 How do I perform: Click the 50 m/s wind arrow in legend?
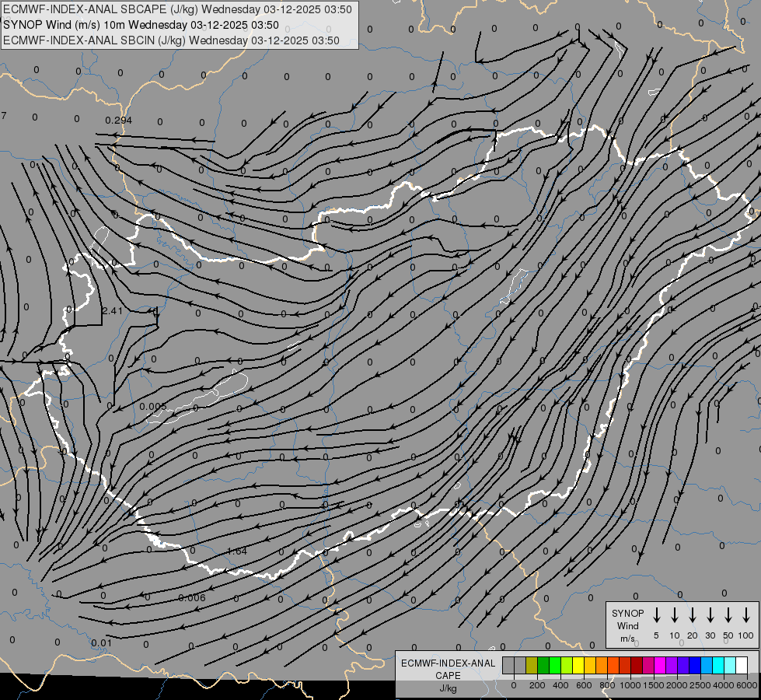pos(728,614)
